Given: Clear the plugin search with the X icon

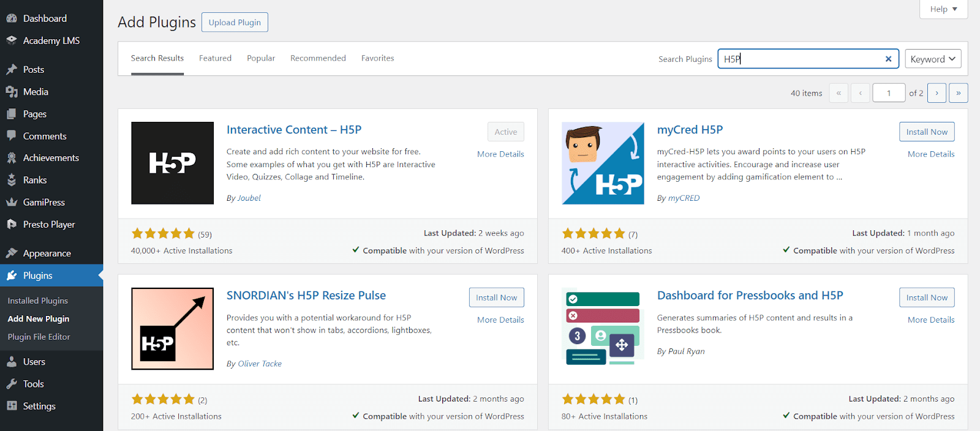Looking at the screenshot, I should click(x=888, y=59).
